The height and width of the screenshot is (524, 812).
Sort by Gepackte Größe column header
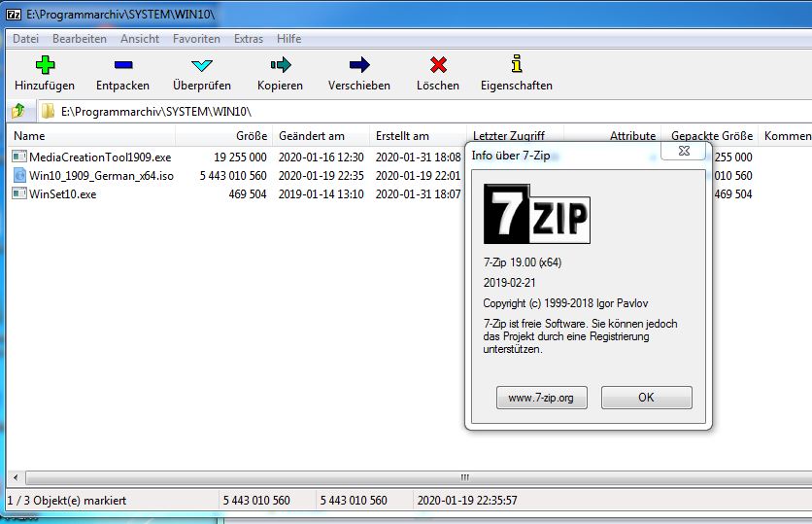click(712, 136)
